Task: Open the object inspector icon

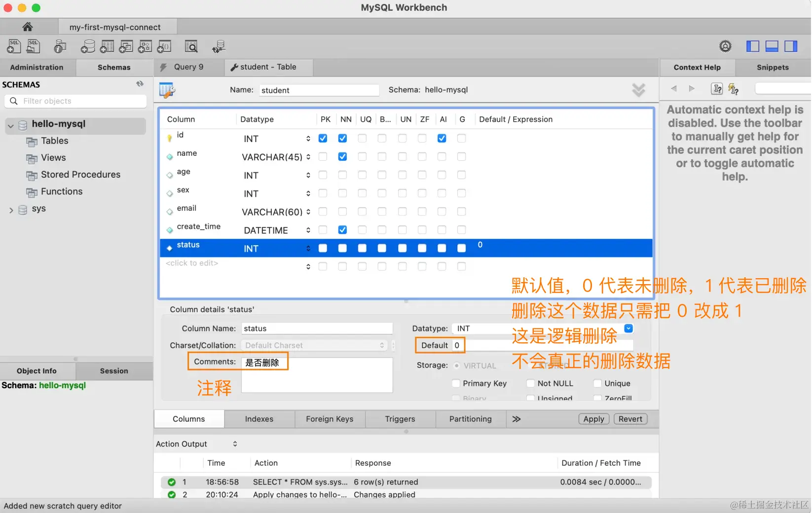Action: click(x=60, y=46)
